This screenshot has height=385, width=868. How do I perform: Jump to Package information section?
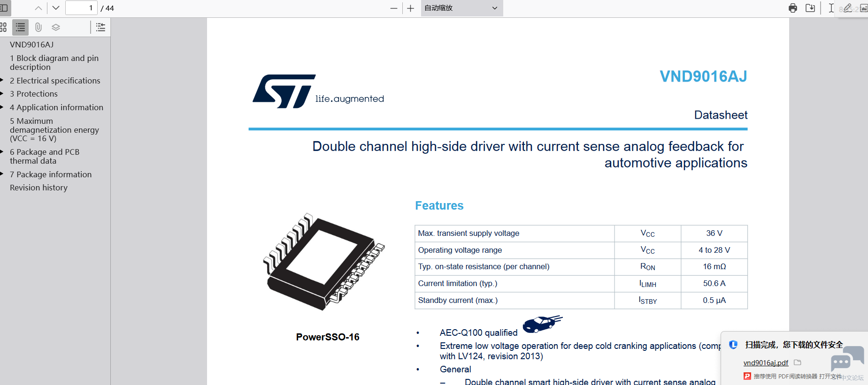click(x=51, y=174)
